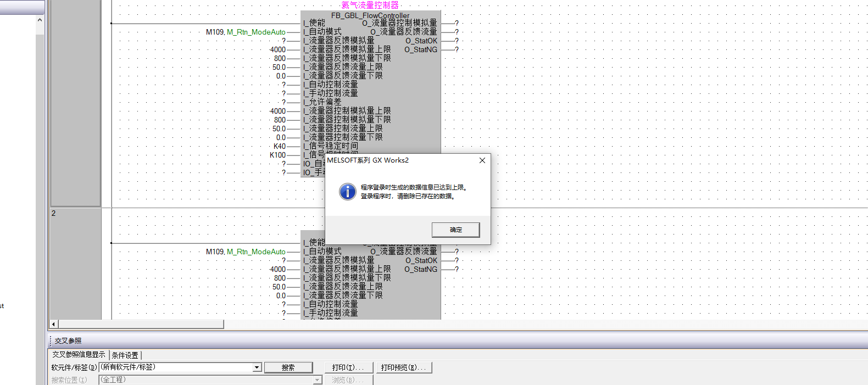
Task: Click the 打印(T)... button
Action: click(x=348, y=367)
